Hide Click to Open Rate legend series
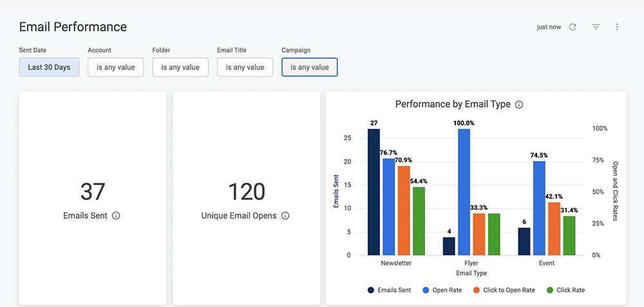 point(504,290)
